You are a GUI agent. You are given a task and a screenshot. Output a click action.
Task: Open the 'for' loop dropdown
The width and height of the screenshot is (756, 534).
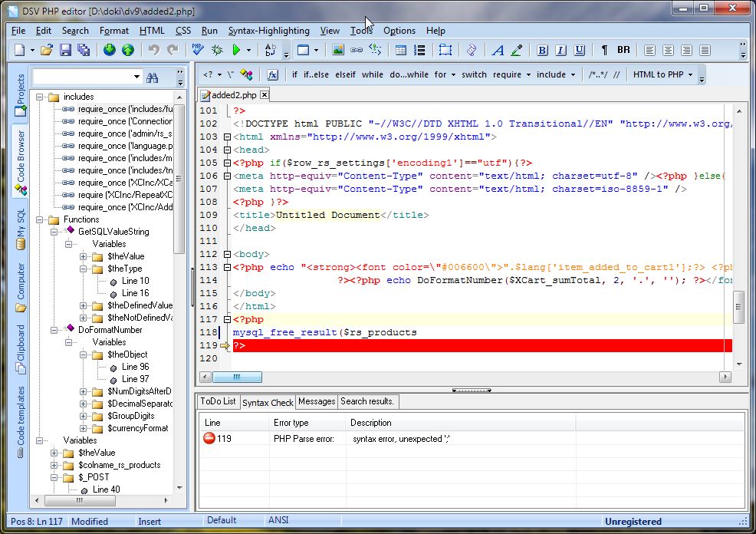pos(453,75)
